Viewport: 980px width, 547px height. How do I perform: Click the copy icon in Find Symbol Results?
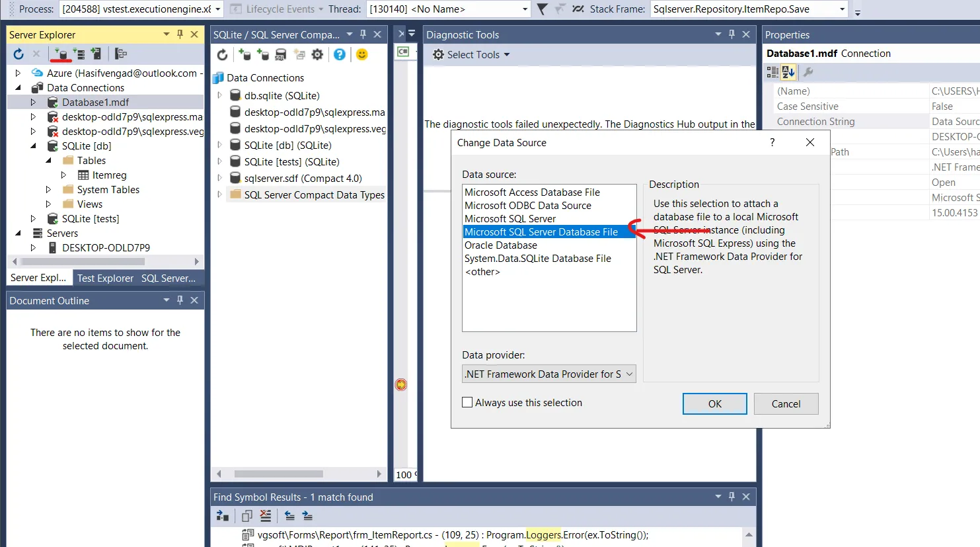click(247, 516)
